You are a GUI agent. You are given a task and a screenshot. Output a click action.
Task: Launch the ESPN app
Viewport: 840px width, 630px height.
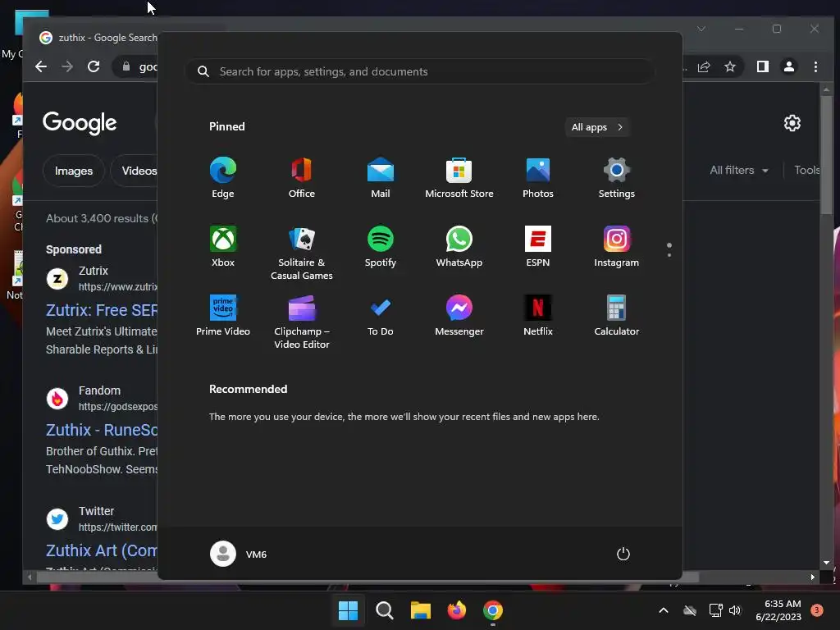[x=538, y=247]
